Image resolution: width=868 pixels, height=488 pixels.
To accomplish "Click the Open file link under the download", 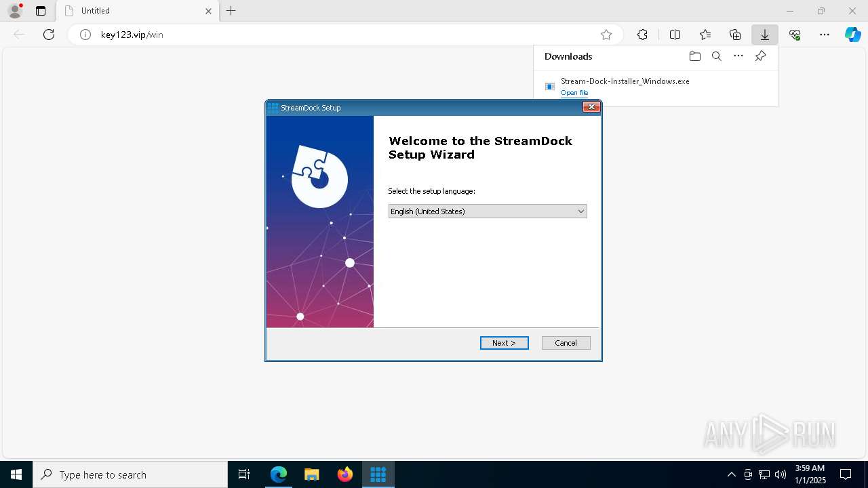I will [574, 93].
